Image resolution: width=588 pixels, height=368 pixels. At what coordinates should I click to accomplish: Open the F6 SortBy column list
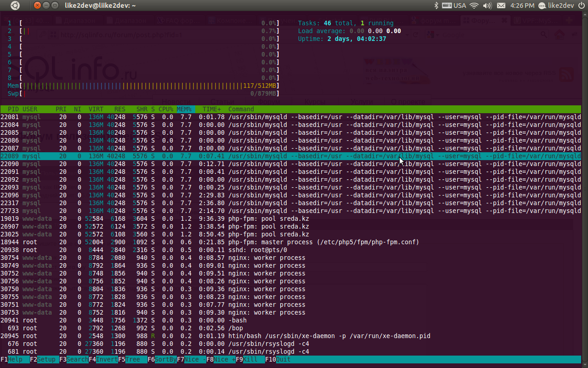162,359
